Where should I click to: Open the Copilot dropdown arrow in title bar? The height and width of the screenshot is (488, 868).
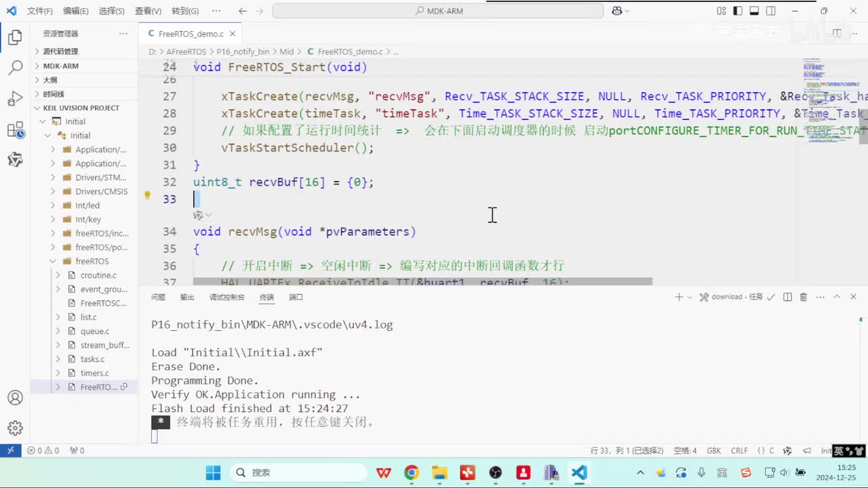coord(627,11)
